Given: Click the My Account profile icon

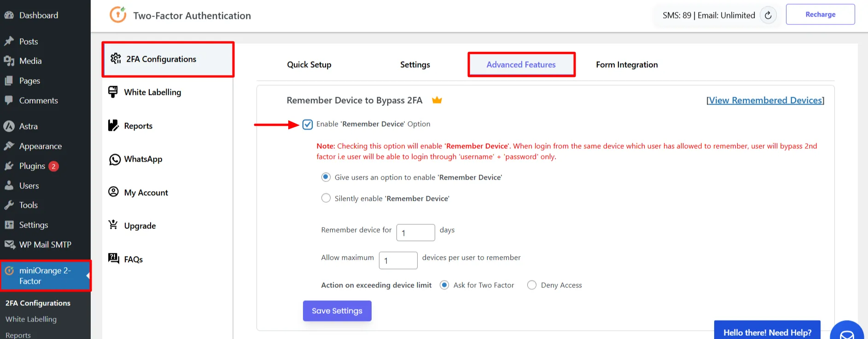Looking at the screenshot, I should (x=113, y=192).
